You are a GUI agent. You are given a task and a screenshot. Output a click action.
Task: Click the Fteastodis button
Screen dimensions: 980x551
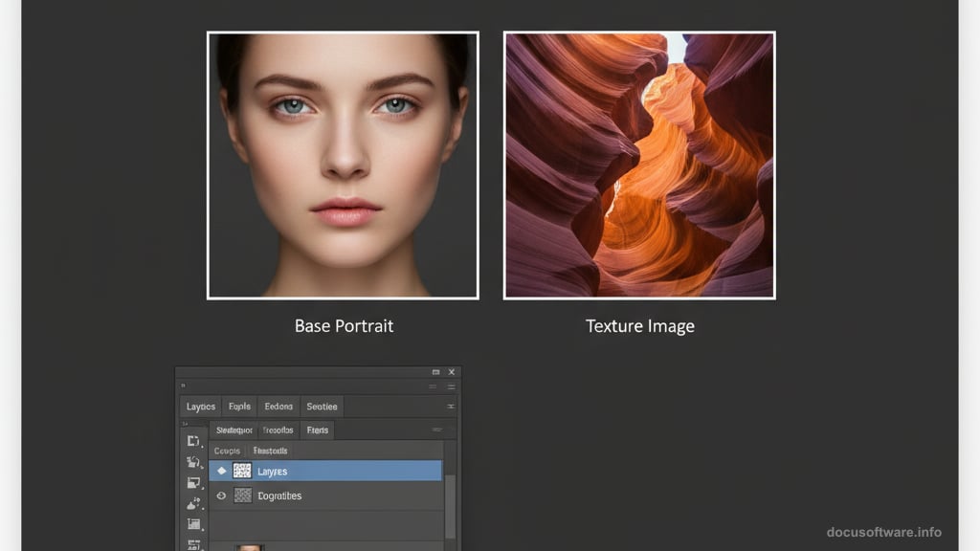pos(270,451)
